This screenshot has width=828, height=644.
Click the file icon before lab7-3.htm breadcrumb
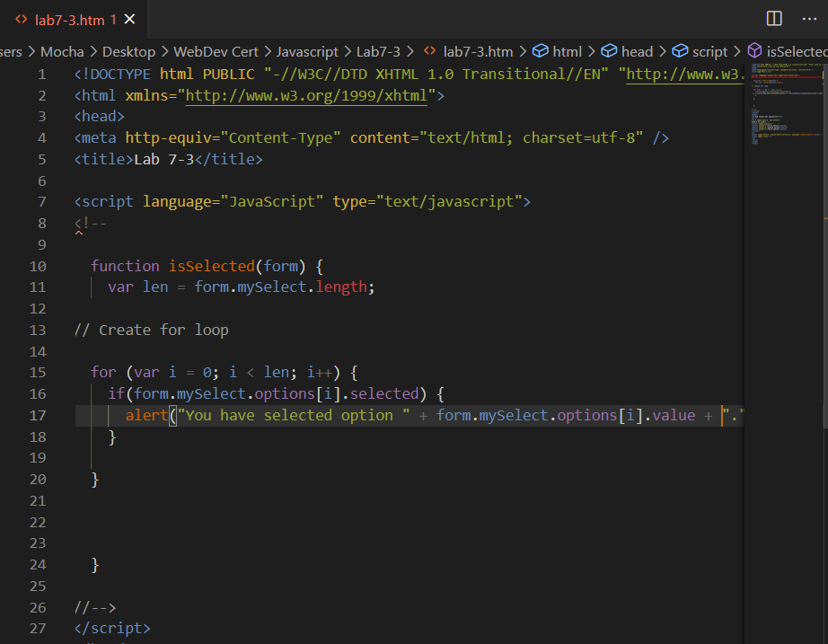click(430, 50)
